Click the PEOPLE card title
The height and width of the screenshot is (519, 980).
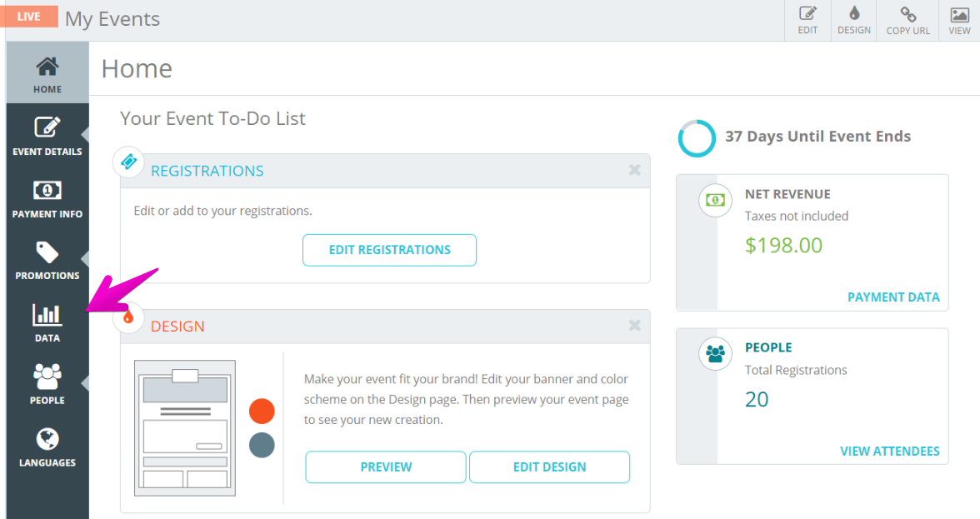[x=768, y=347]
